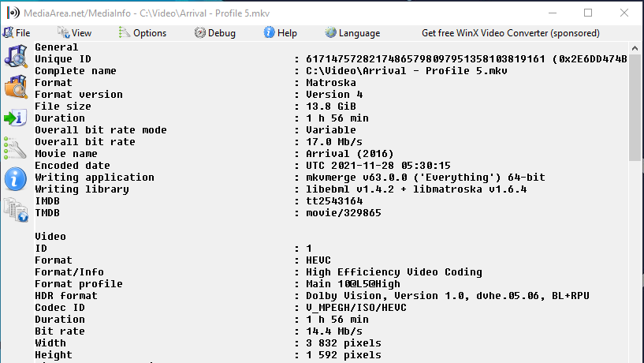Image resolution: width=644 pixels, height=363 pixels.
Task: Click the tt2543164 IMDB value
Action: coord(334,201)
